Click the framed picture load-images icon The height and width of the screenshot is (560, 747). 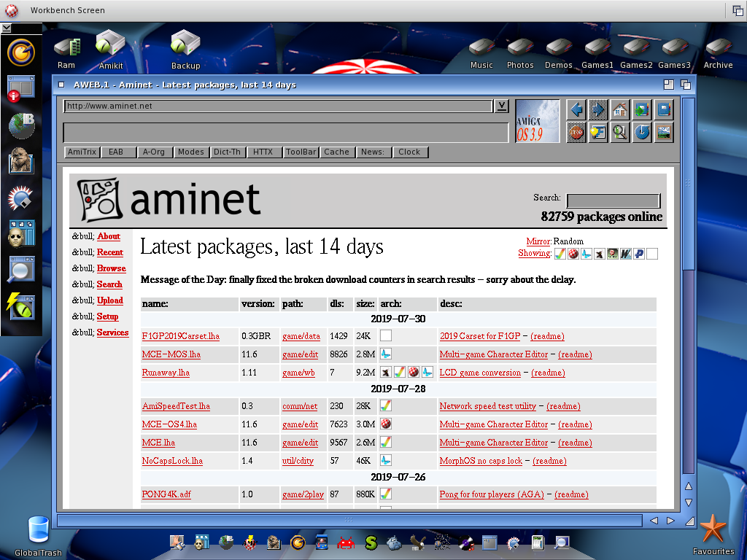coord(664,133)
